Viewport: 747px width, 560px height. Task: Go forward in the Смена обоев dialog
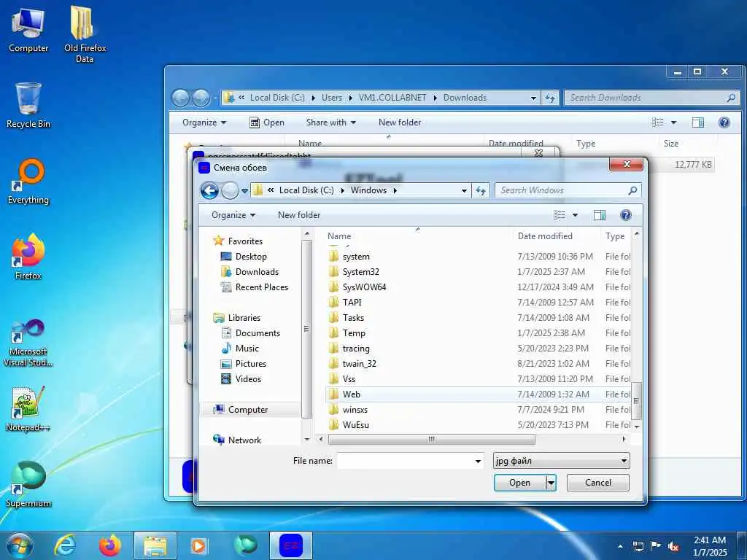point(230,190)
